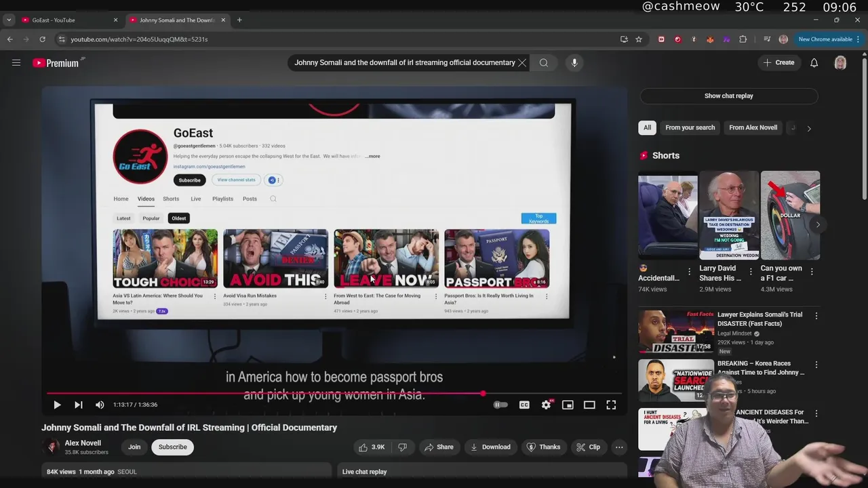Bookmark this page with star
Image resolution: width=868 pixels, height=488 pixels.
[639, 39]
